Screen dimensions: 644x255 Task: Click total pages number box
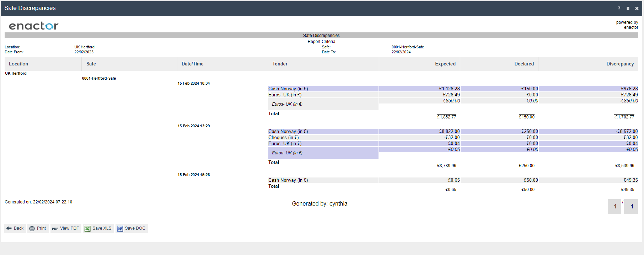point(631,207)
